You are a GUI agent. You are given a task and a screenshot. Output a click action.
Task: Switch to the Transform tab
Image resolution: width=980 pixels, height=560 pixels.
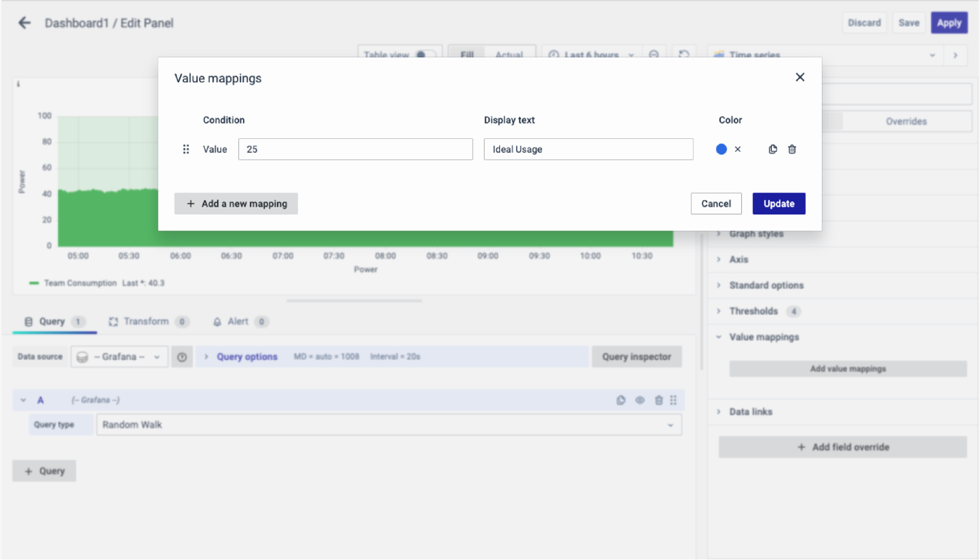(x=146, y=321)
